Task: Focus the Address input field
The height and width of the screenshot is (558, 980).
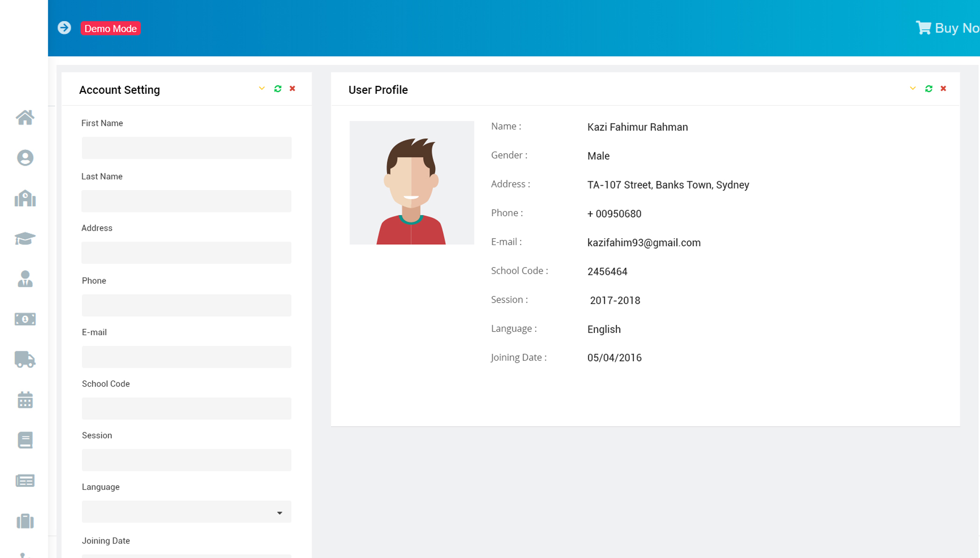Action: pyautogui.click(x=187, y=253)
